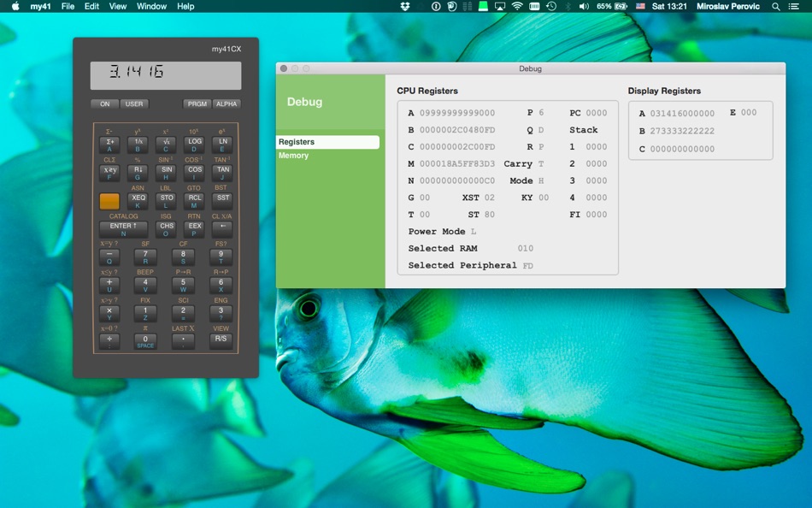Click the CHS key
Image resolution: width=812 pixels, height=508 pixels.
click(166, 229)
